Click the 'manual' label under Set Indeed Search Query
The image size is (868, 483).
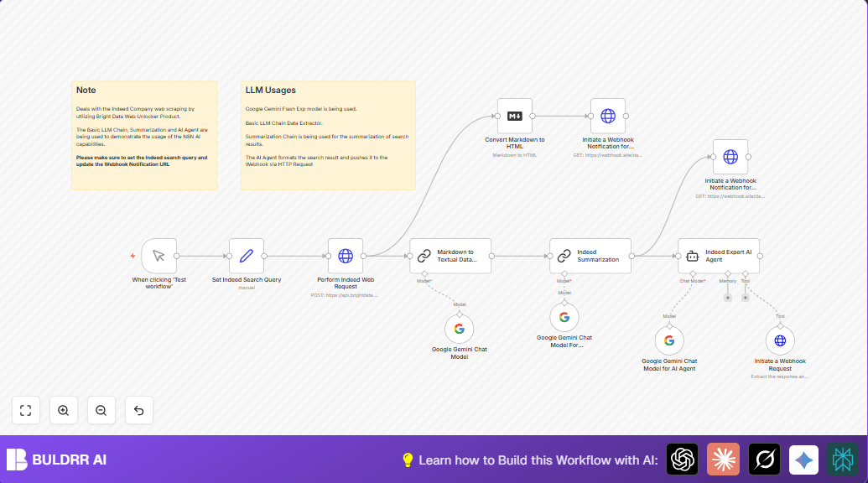247,288
